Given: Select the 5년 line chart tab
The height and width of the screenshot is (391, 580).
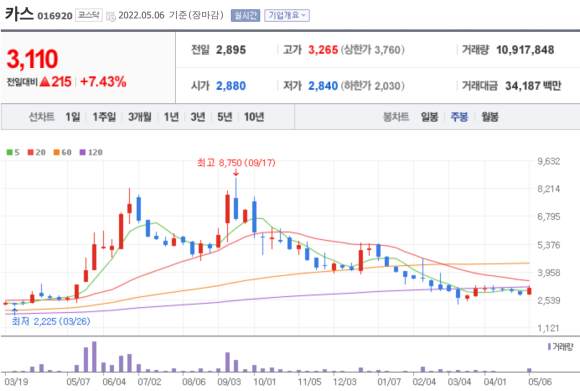Looking at the screenshot, I should pyautogui.click(x=225, y=117).
